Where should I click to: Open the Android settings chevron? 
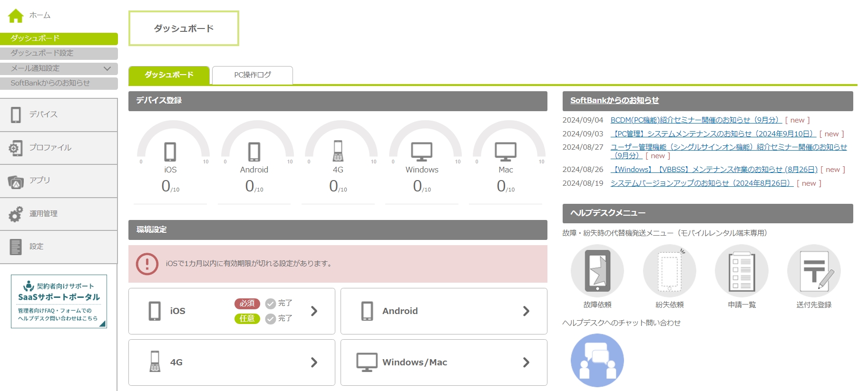526,311
